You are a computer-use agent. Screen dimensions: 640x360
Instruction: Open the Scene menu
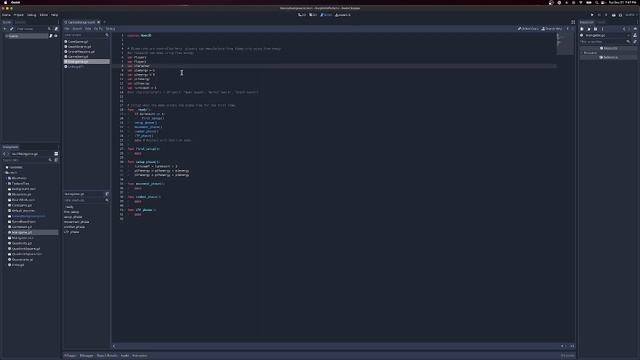click(x=6, y=15)
